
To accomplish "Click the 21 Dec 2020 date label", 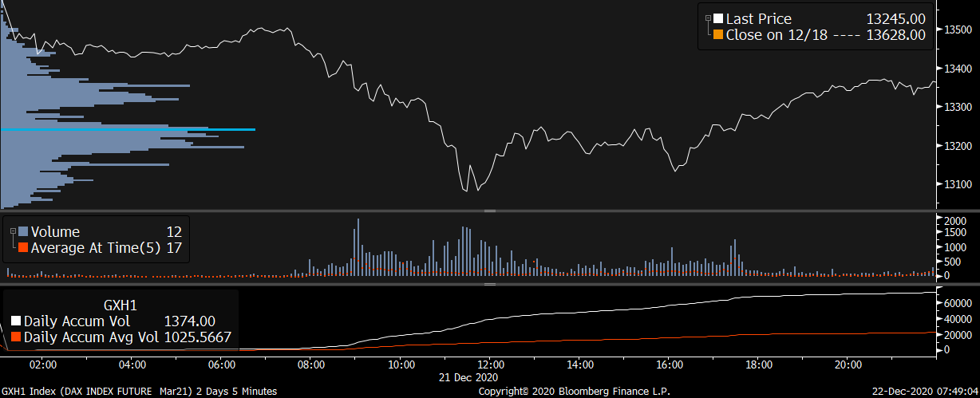I will click(x=468, y=376).
